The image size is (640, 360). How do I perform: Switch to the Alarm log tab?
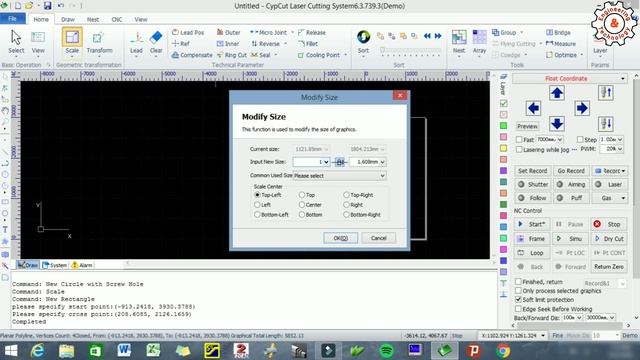(x=82, y=265)
